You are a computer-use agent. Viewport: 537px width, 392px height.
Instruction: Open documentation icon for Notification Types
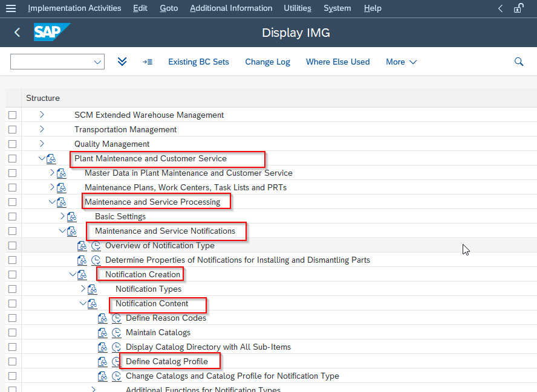click(x=93, y=289)
